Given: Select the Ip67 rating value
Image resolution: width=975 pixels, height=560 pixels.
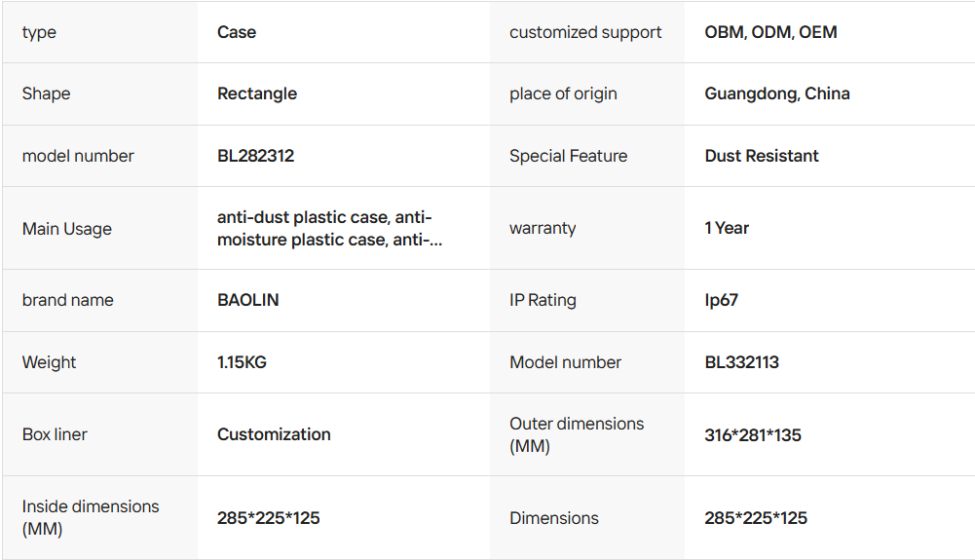Looking at the screenshot, I should (x=721, y=300).
